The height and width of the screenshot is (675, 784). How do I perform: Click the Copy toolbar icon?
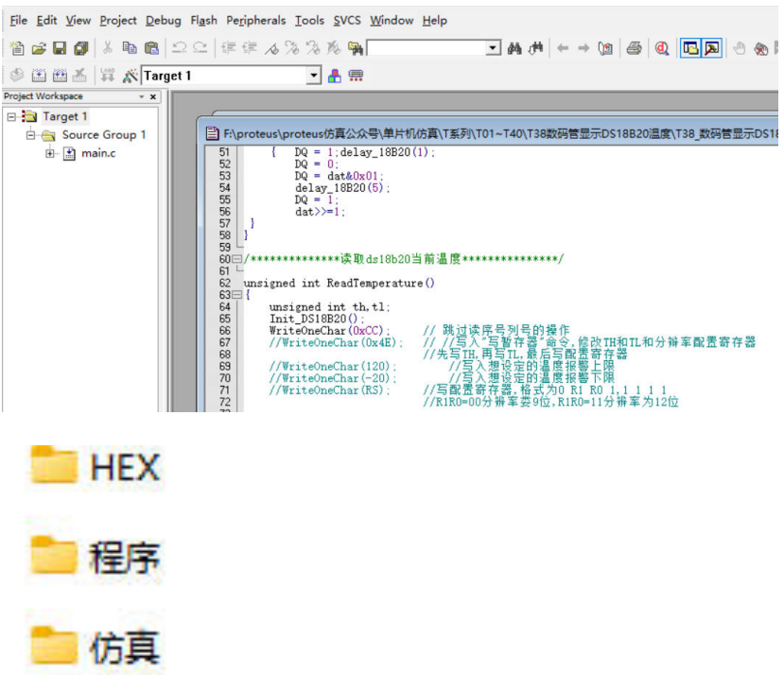tap(129, 48)
